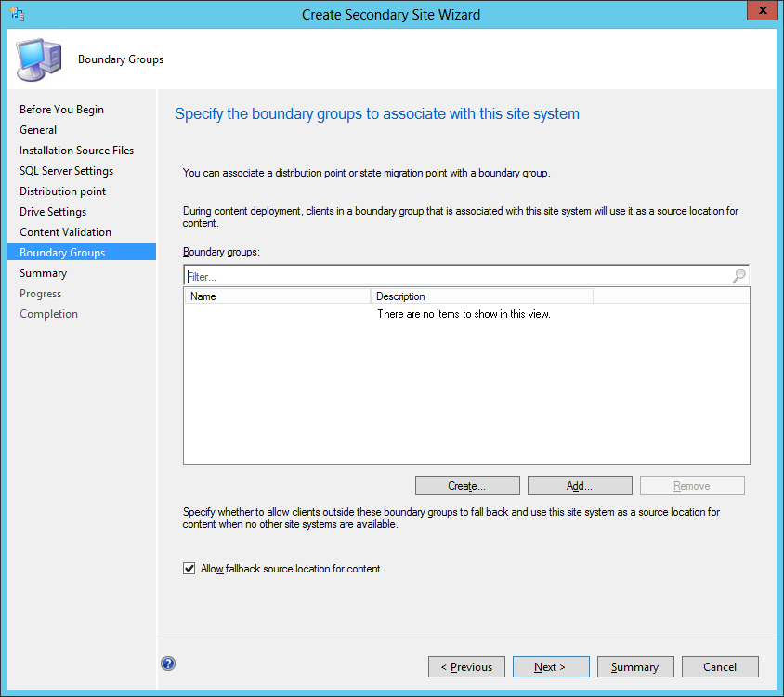
Task: Click the Summary button at the bottom
Action: (x=635, y=667)
